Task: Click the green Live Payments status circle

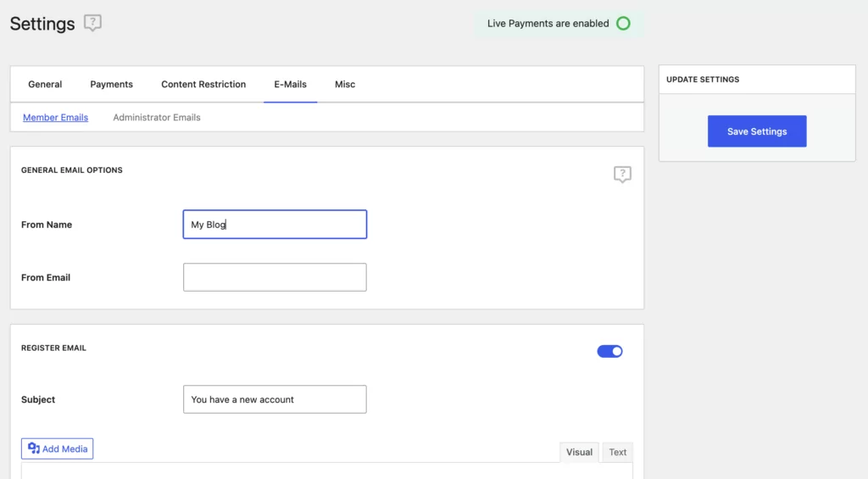Action: (623, 23)
